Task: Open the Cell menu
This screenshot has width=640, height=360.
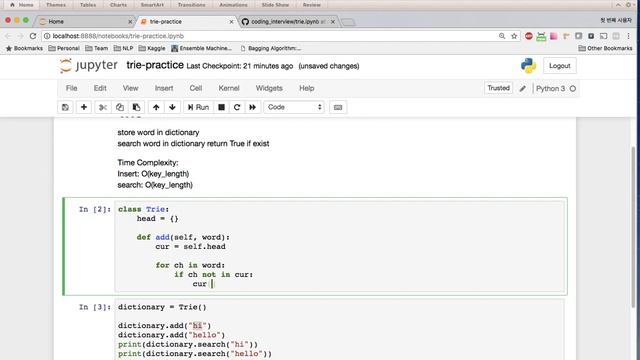Action: click(x=196, y=88)
